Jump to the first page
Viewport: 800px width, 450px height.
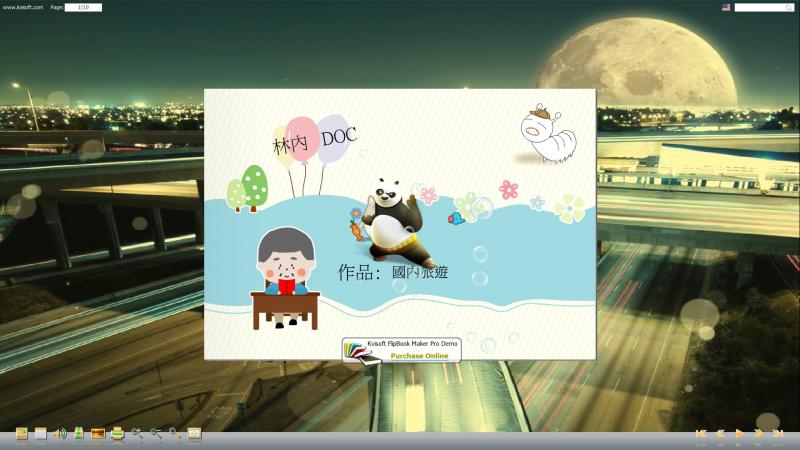(x=701, y=434)
